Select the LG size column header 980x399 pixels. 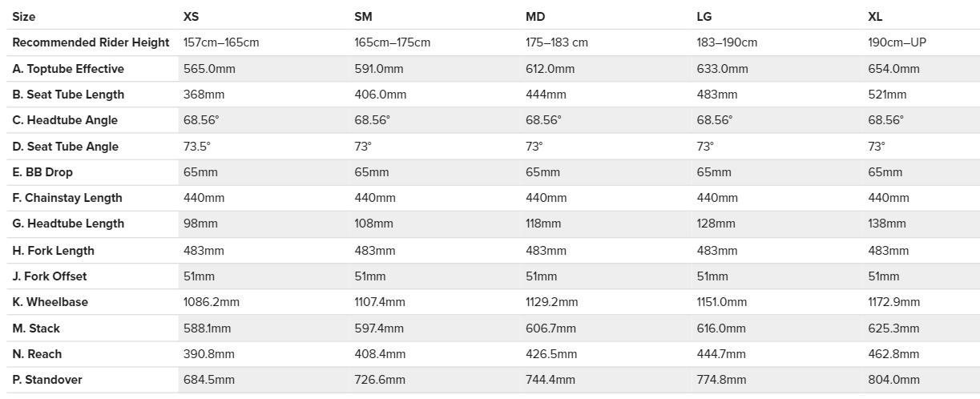[704, 16]
